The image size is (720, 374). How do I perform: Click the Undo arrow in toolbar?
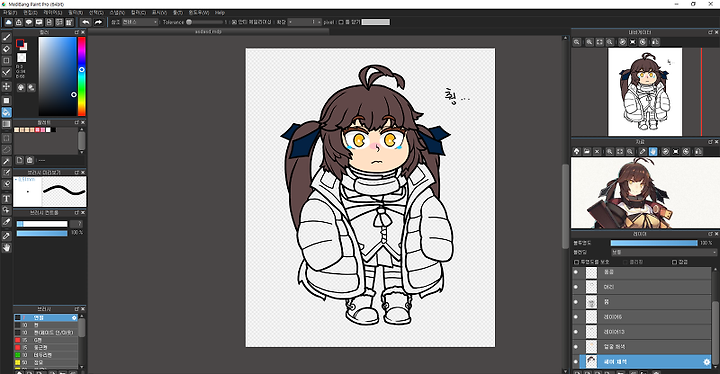pyautogui.click(x=86, y=22)
